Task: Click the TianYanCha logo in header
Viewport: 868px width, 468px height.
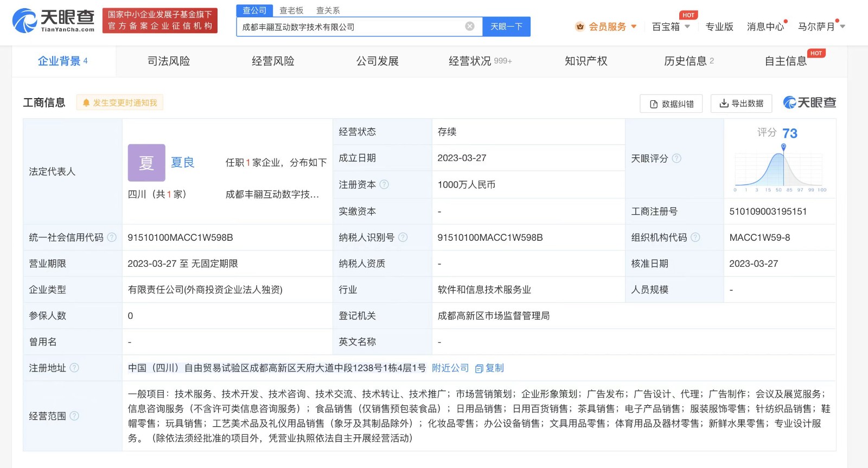Action: (53, 21)
